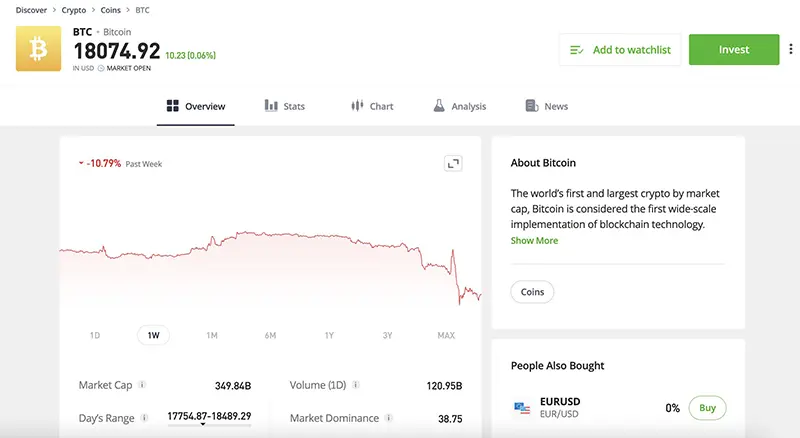Click the People Also Bought heading

pos(557,366)
